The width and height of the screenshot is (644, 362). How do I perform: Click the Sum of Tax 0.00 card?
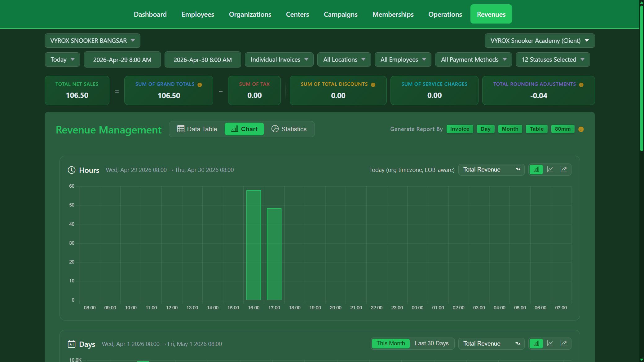(254, 90)
